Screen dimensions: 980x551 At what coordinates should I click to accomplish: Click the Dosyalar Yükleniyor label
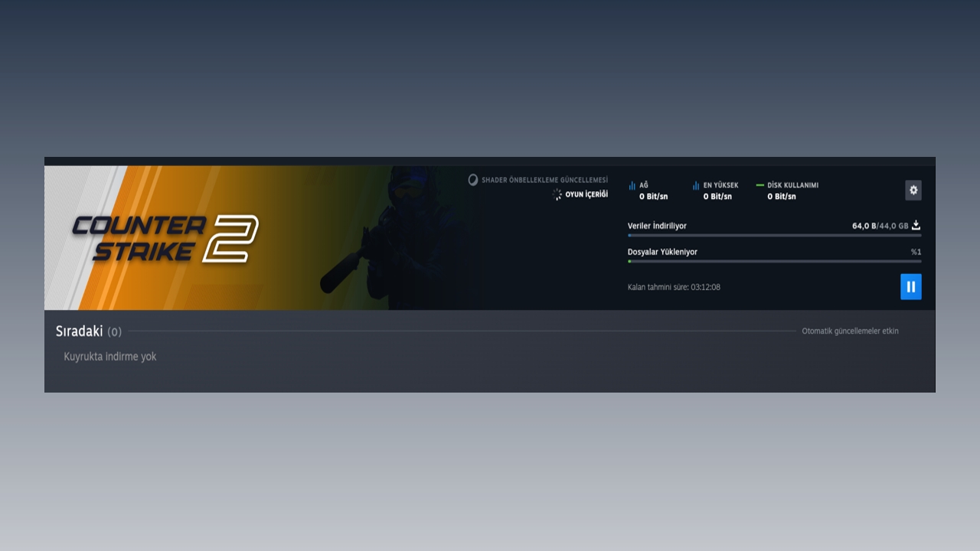point(662,252)
